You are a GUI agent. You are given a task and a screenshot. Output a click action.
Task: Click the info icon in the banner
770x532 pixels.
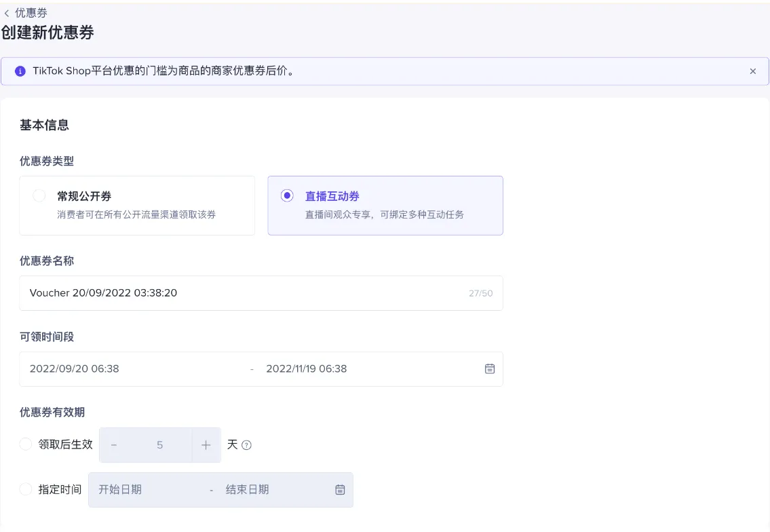pyautogui.click(x=20, y=71)
